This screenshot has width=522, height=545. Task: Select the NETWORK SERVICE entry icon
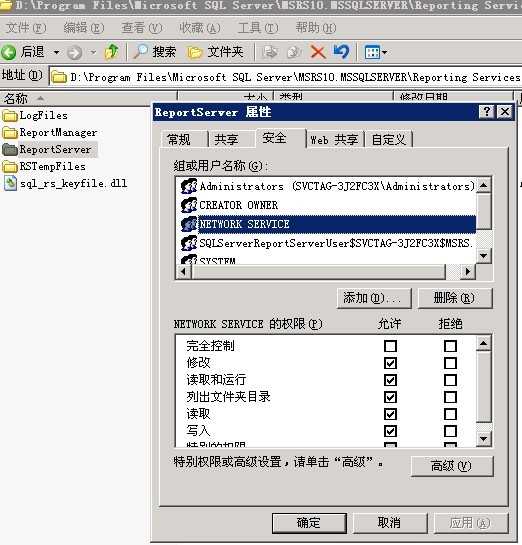[189, 224]
